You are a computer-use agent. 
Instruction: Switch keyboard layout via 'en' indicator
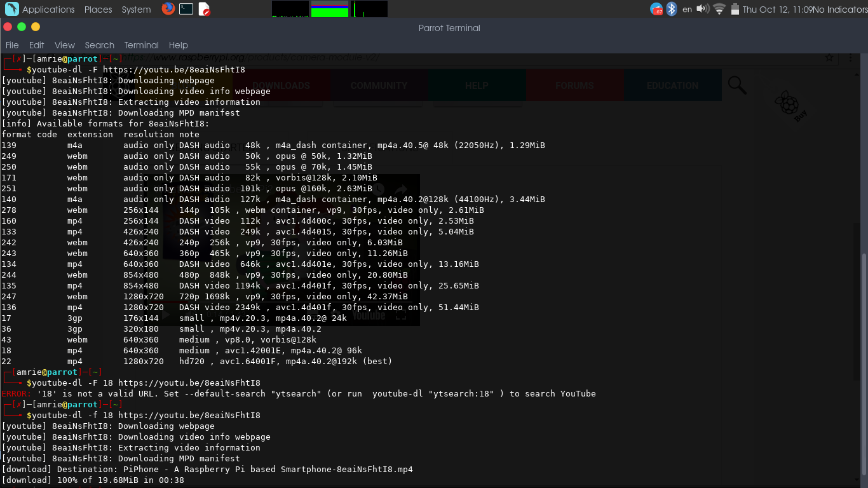click(687, 10)
